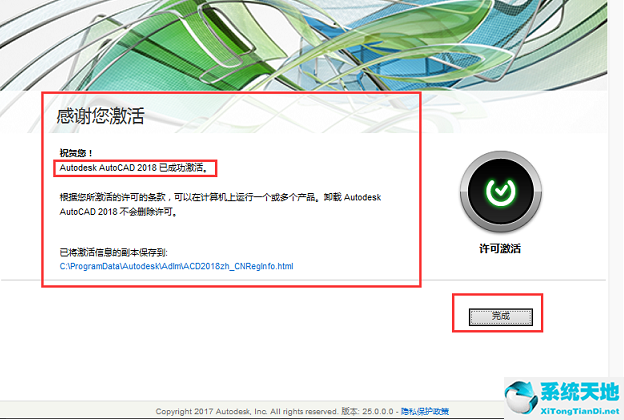Click the 已将激活信息的副本保存到 text

point(114,252)
